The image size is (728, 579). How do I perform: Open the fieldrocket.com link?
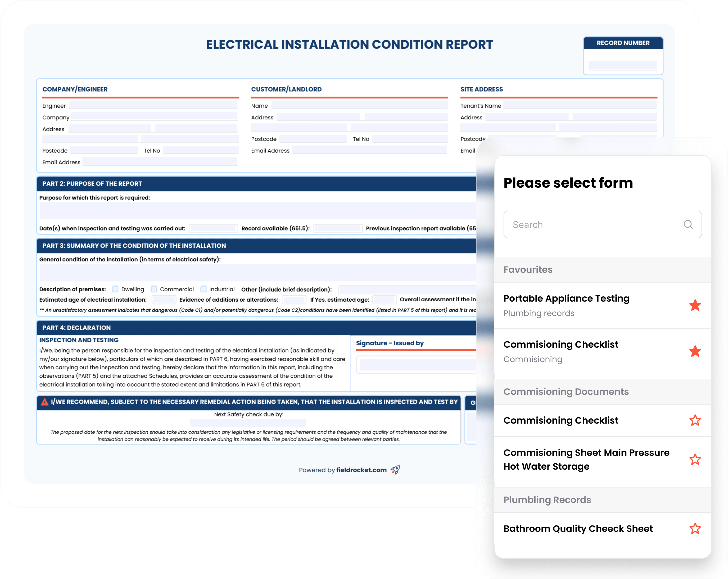361,470
